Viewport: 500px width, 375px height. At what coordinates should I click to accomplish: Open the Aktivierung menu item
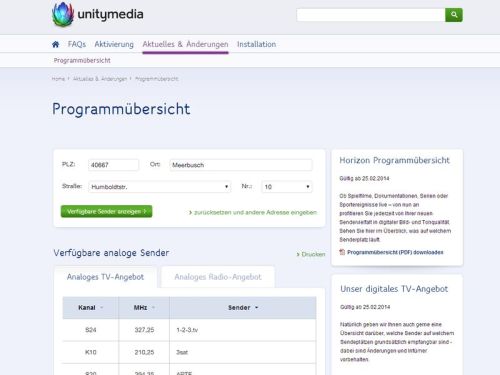[114, 44]
